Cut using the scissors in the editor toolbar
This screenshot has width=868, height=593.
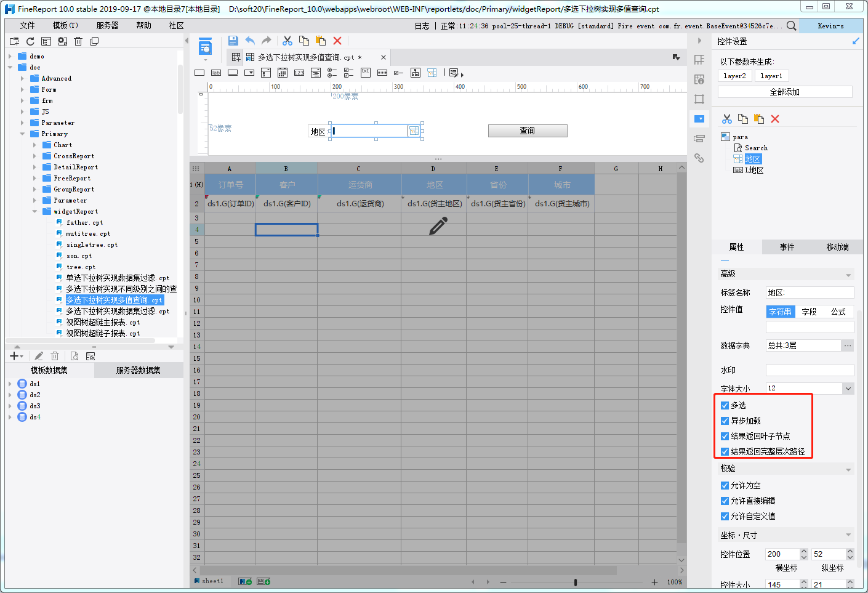[287, 41]
